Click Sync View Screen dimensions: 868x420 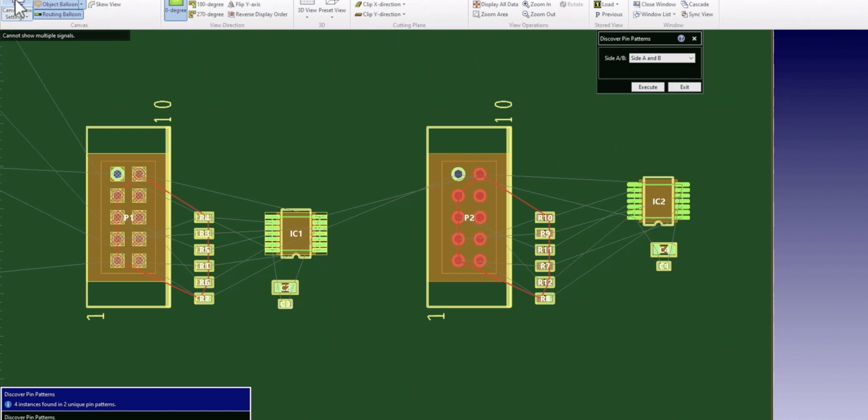point(697,14)
